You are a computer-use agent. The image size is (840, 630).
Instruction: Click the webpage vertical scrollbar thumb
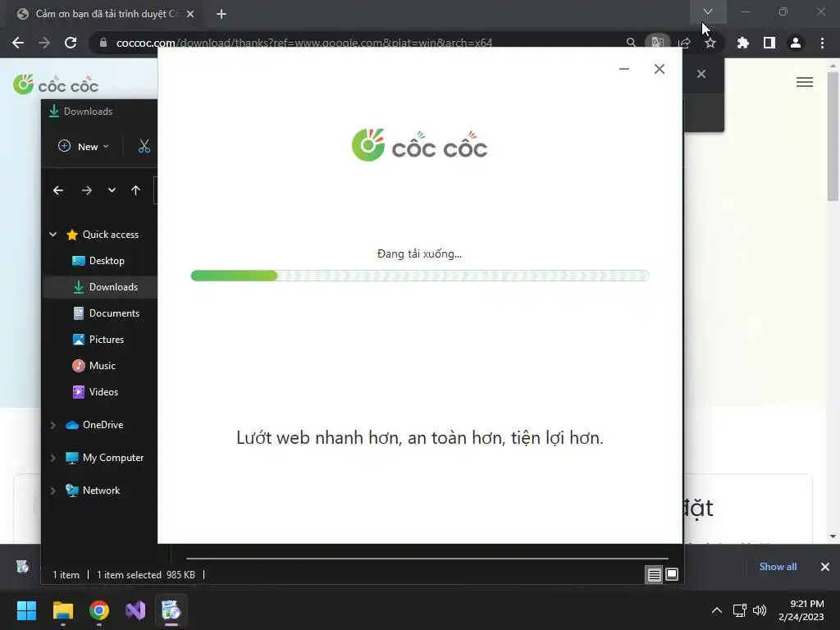(833, 137)
